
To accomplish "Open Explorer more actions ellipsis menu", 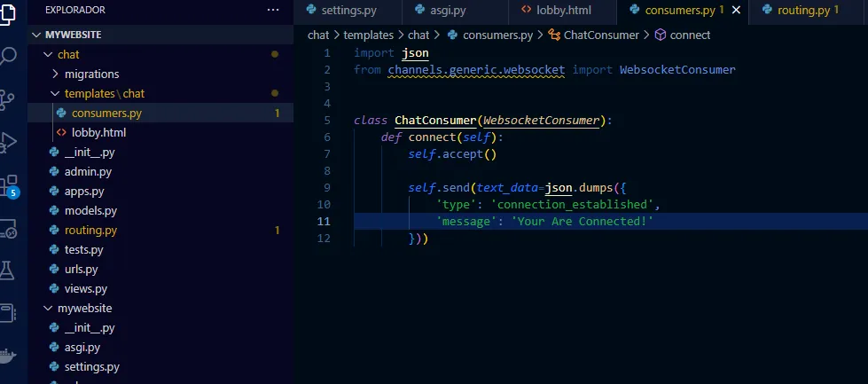I will [x=272, y=10].
